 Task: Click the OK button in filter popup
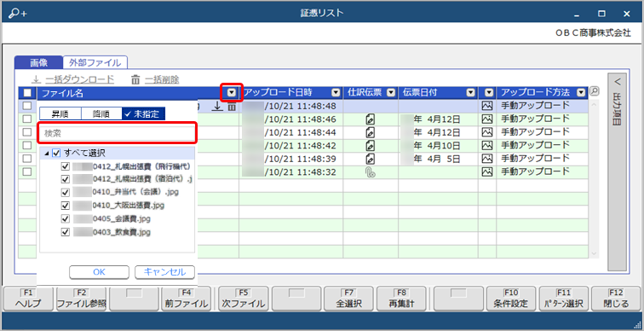click(x=99, y=272)
